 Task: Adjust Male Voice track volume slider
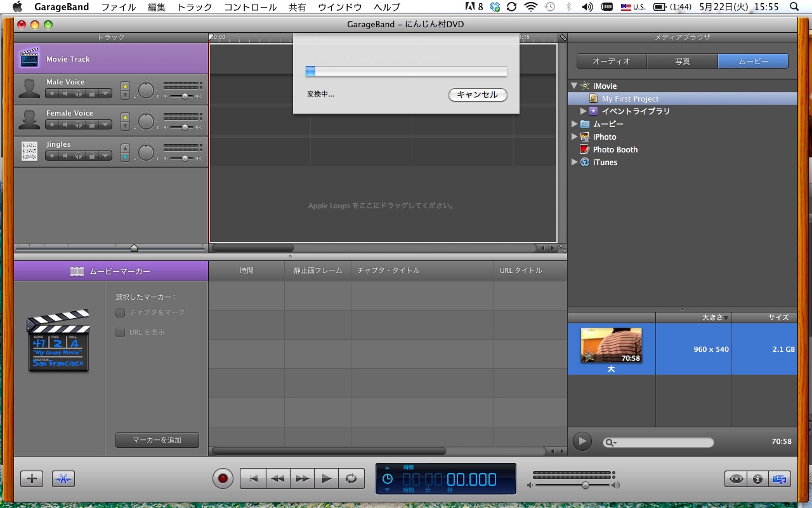point(185,96)
